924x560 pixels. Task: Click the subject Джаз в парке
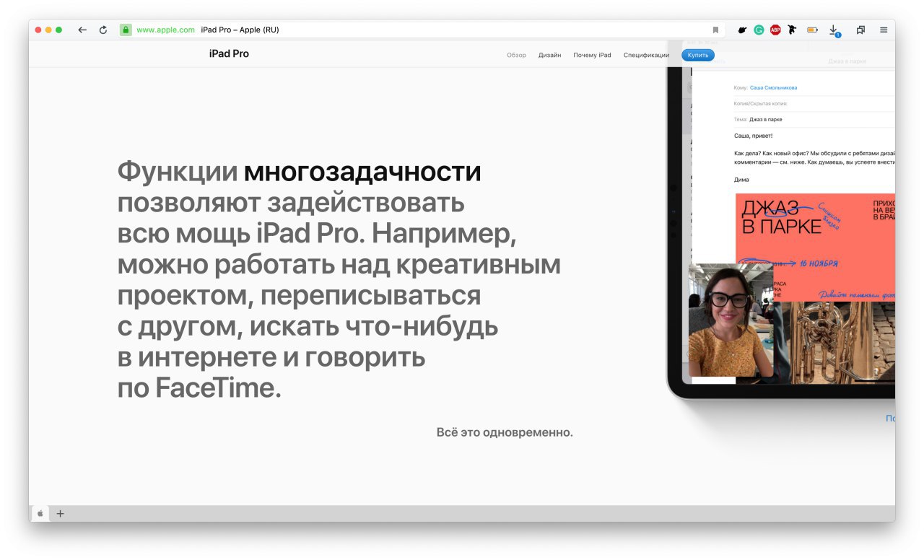coord(765,119)
